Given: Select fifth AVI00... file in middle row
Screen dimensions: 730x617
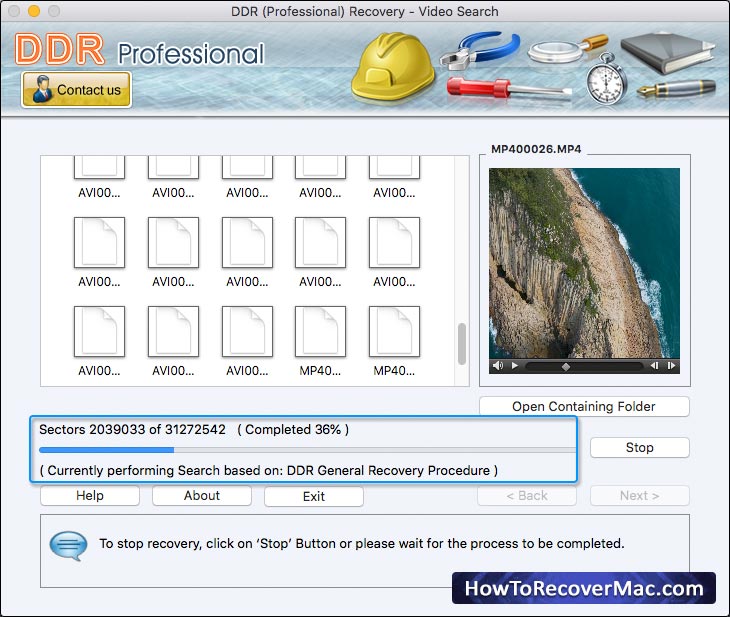Looking at the screenshot, I should tap(394, 243).
